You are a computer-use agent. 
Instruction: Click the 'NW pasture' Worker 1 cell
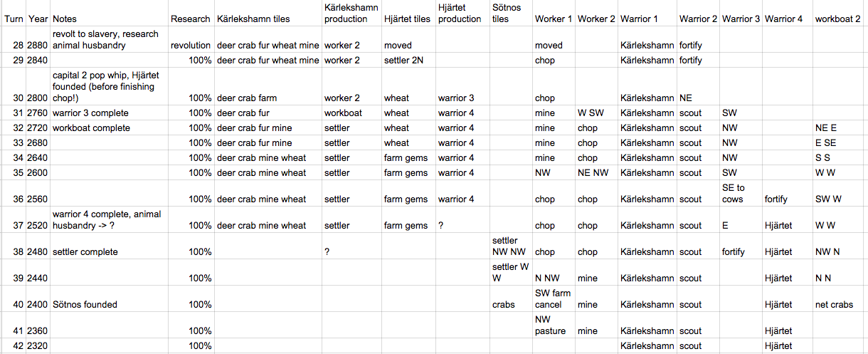point(554,326)
